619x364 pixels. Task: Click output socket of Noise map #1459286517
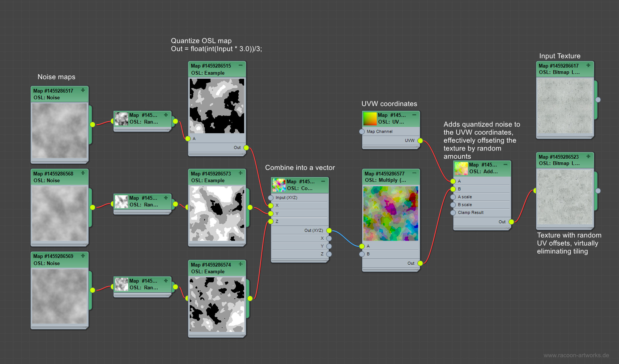(x=92, y=124)
